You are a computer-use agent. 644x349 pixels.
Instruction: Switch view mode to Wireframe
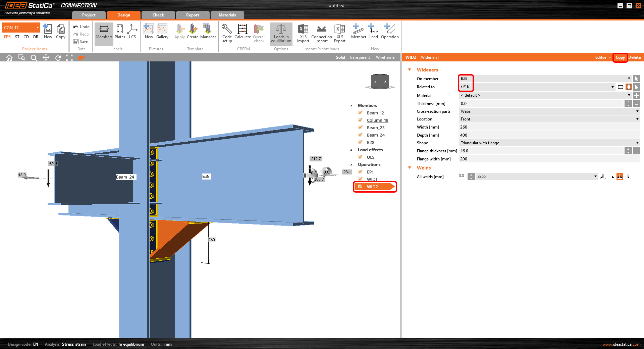click(x=385, y=57)
